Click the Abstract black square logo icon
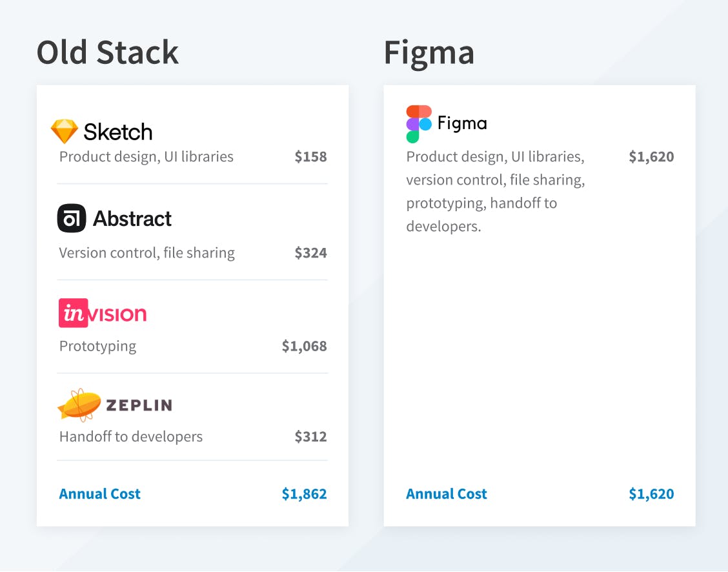This screenshot has width=728, height=572. click(71, 218)
